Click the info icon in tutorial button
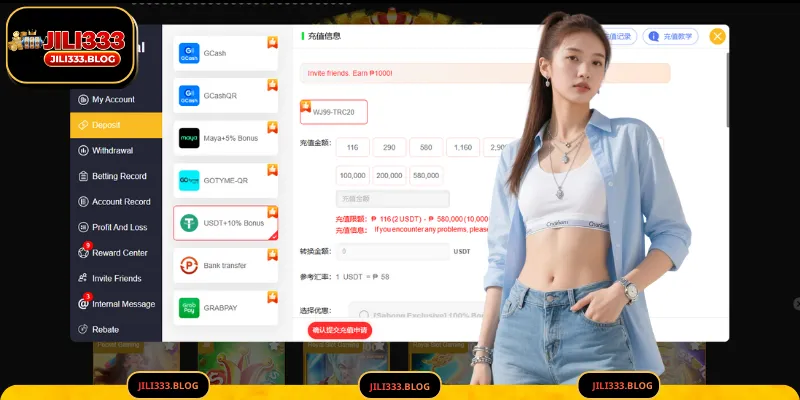The width and height of the screenshot is (800, 400). 654,37
